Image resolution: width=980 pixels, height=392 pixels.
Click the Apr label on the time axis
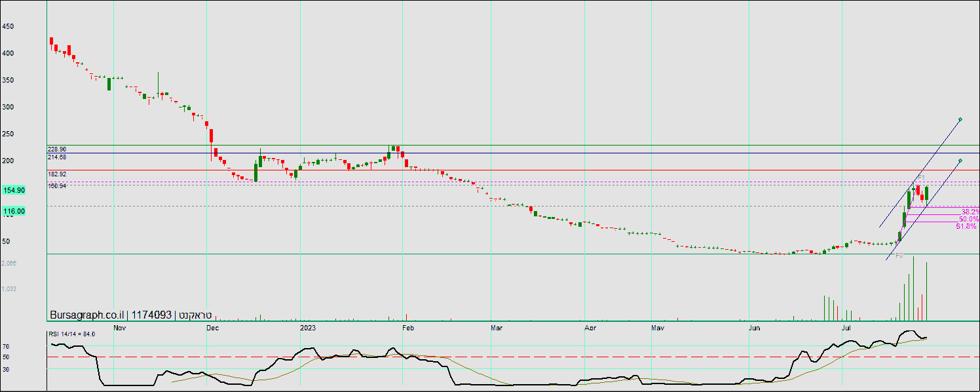click(x=590, y=326)
